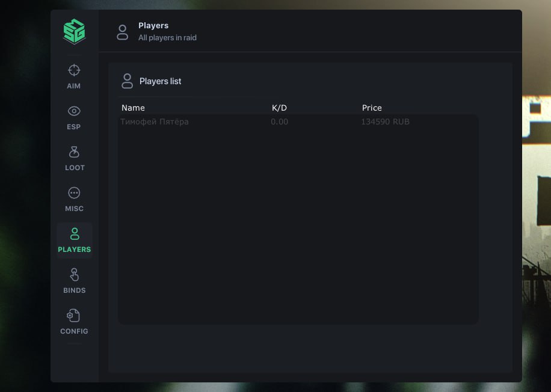This screenshot has height=392, width=551.
Task: Select player row Тимофей Пятёра
Action: pos(298,122)
